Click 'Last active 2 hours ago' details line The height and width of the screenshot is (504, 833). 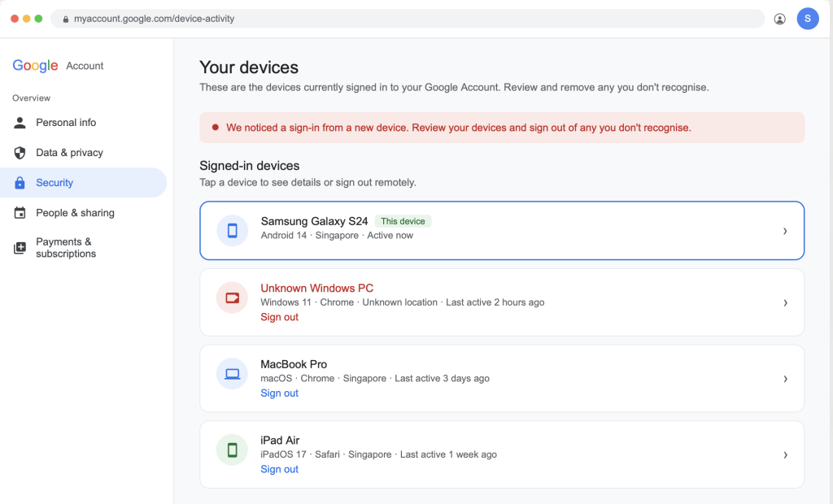click(402, 302)
